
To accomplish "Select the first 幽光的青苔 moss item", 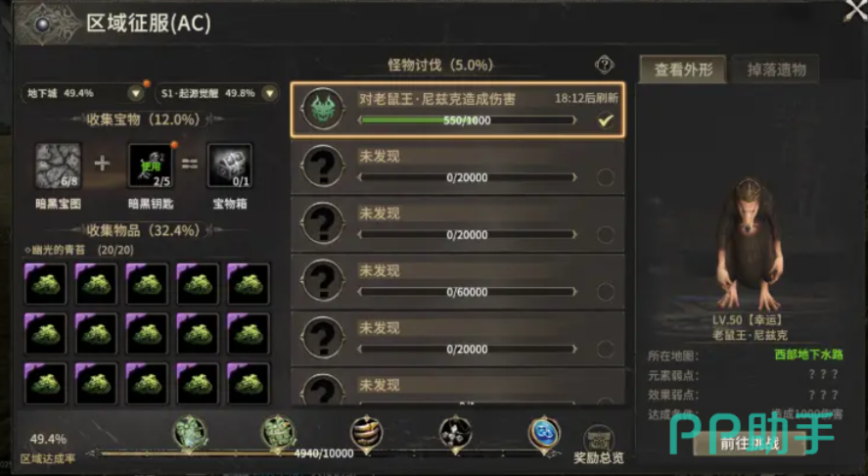I will (x=45, y=284).
